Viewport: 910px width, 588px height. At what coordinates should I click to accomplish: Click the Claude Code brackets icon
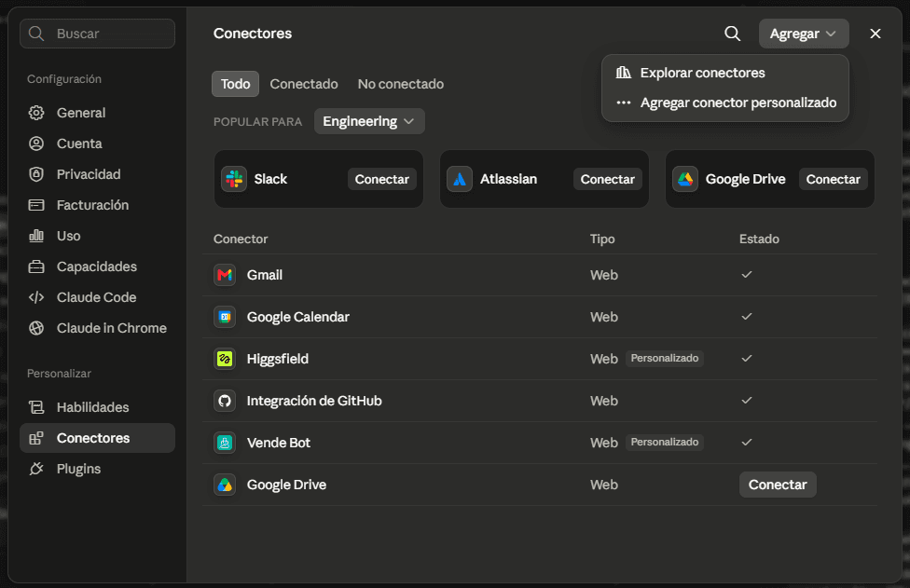[x=36, y=297]
